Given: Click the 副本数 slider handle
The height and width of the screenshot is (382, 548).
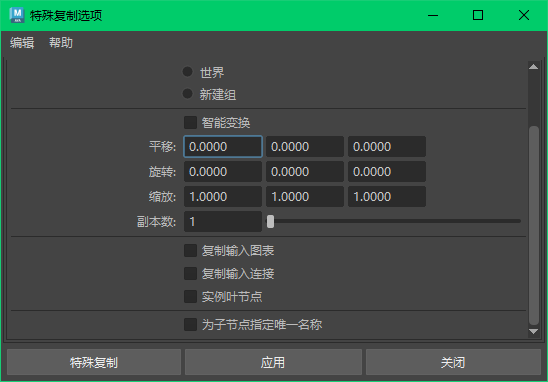Looking at the screenshot, I should click(x=271, y=221).
